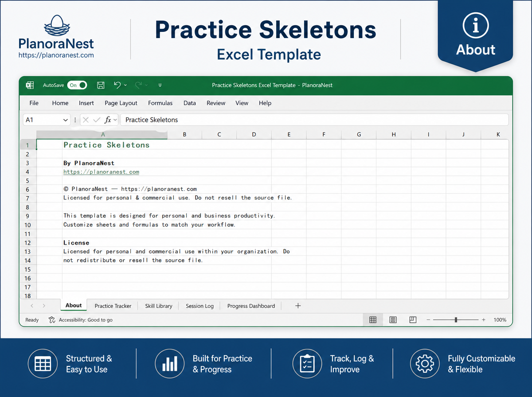Click the Save floppy disk icon
This screenshot has width=532, height=397.
(x=101, y=85)
